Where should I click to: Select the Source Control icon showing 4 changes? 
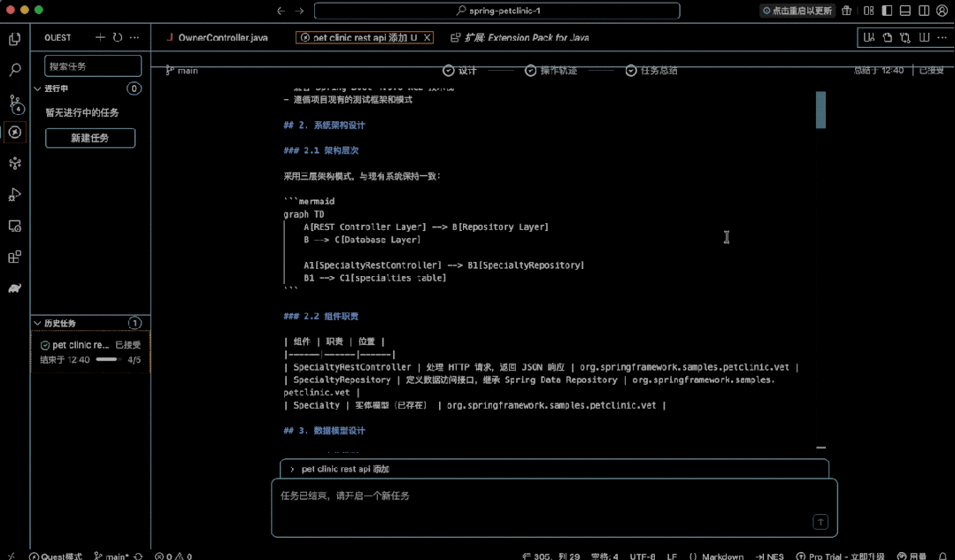pyautogui.click(x=14, y=102)
